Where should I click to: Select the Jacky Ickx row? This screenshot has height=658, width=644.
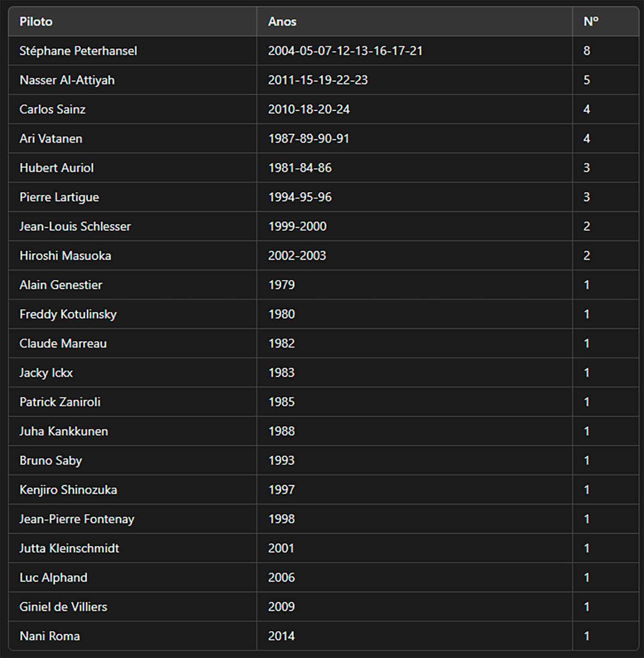[x=46, y=373]
